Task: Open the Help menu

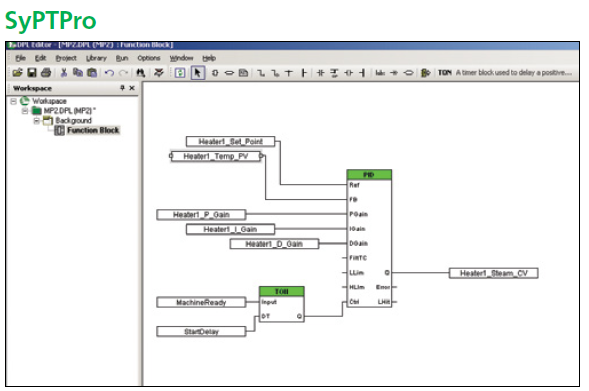Action: coord(209,58)
